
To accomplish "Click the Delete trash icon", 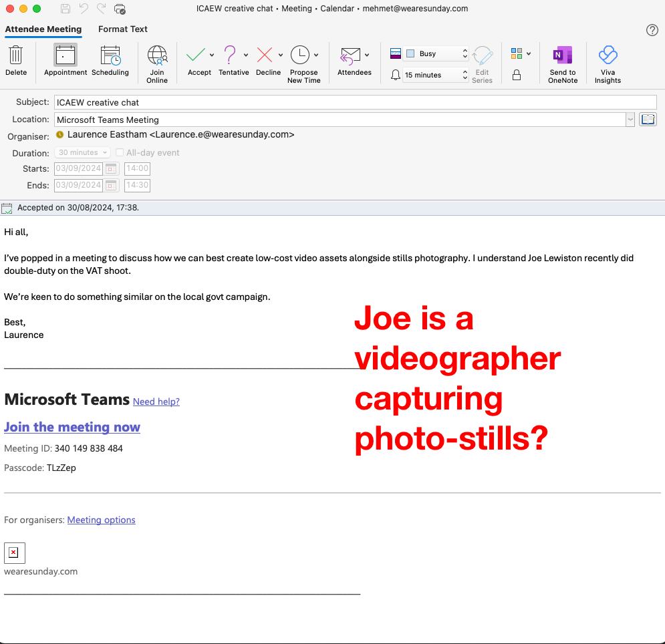I will tap(15, 55).
